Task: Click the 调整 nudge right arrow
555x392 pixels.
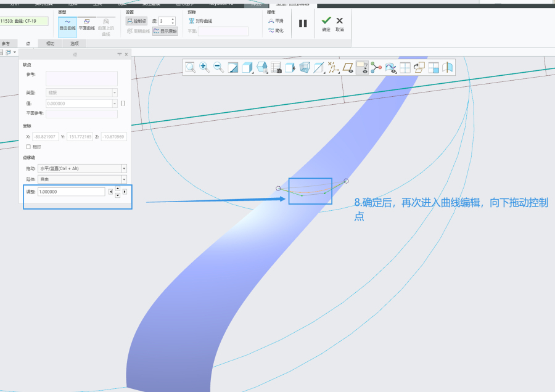Action: point(125,192)
